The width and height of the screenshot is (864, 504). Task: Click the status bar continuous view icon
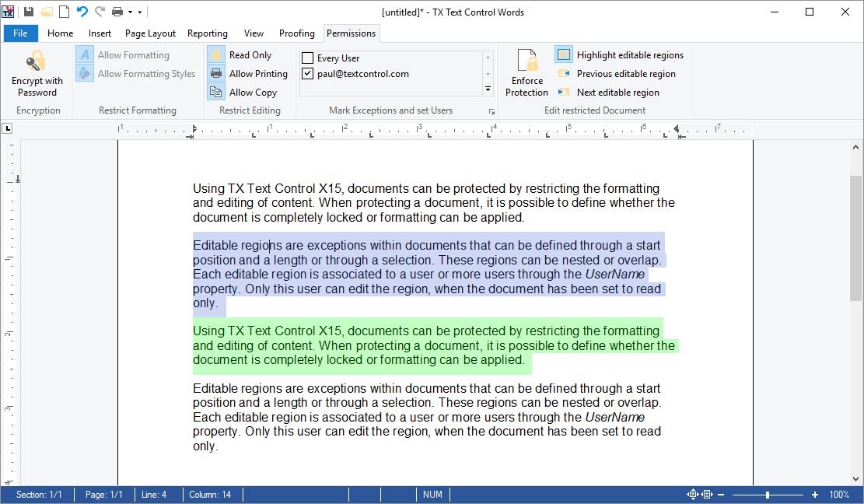[707, 495]
